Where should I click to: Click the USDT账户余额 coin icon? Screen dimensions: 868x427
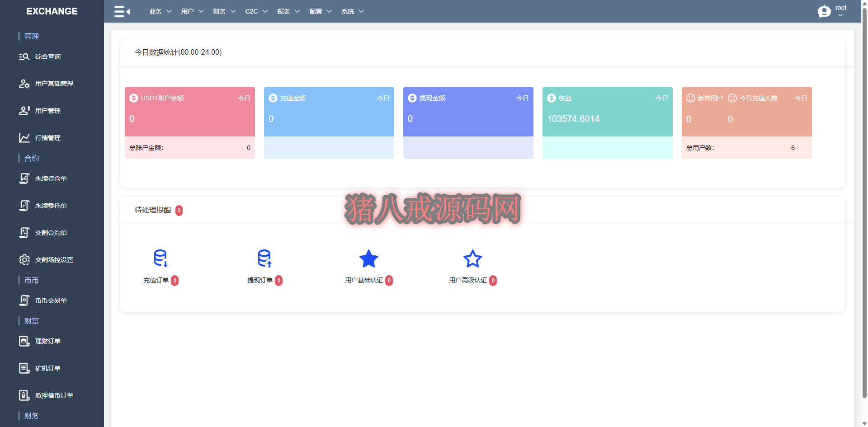[134, 98]
